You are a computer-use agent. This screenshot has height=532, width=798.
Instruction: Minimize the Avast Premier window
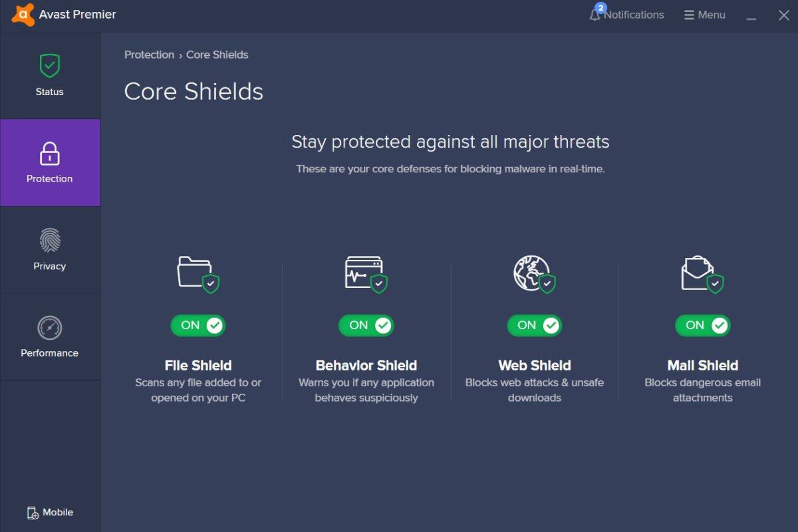coord(751,16)
